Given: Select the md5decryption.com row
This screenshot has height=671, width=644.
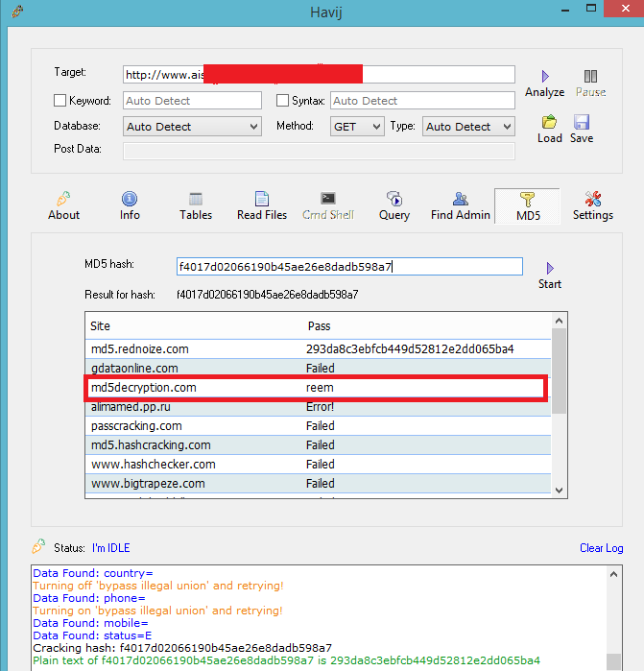Looking at the screenshot, I should click(x=318, y=388).
